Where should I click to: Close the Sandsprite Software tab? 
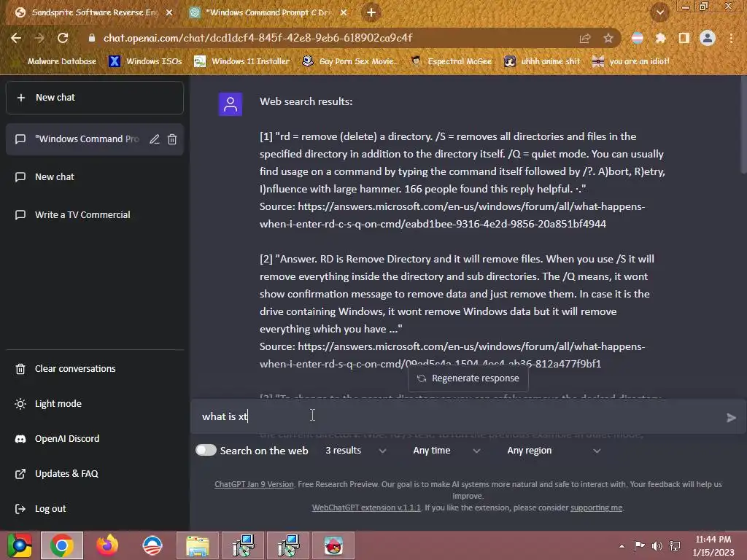click(x=169, y=13)
